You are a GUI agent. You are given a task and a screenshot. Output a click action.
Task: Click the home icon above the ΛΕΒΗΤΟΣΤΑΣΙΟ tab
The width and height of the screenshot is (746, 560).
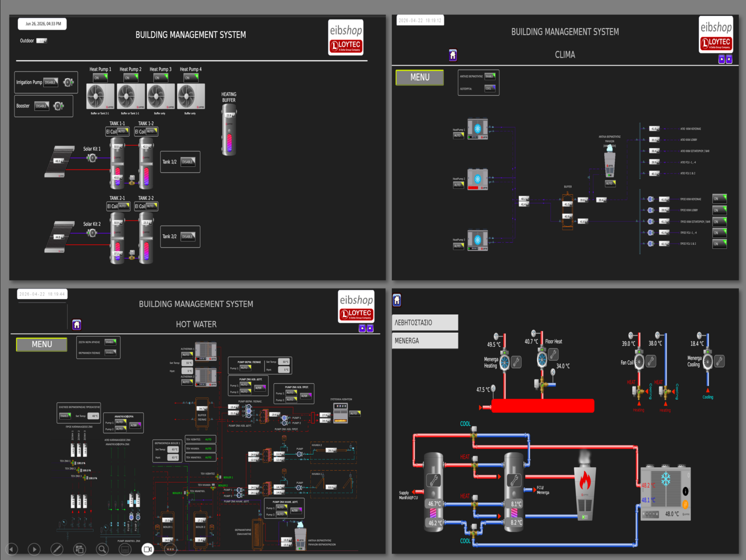point(397,300)
